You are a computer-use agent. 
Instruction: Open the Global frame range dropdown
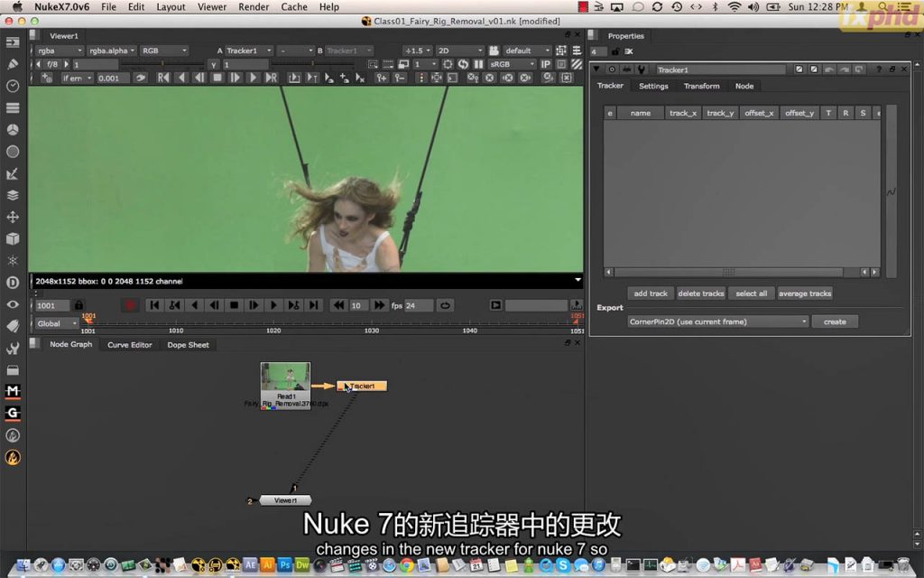[x=57, y=323]
